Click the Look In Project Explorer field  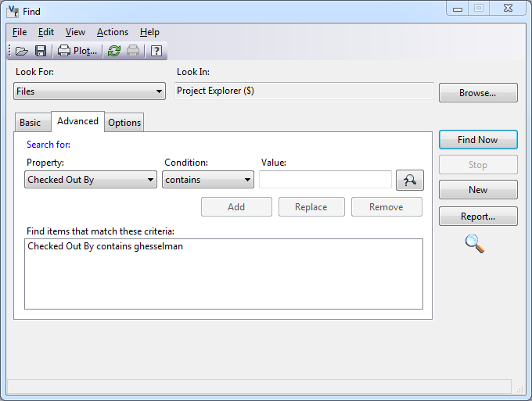pos(304,91)
